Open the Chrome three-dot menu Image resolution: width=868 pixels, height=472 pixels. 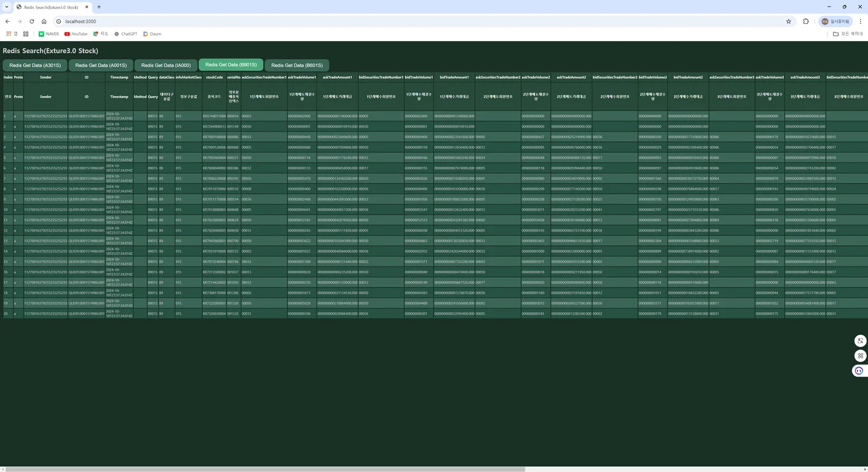[x=860, y=21]
